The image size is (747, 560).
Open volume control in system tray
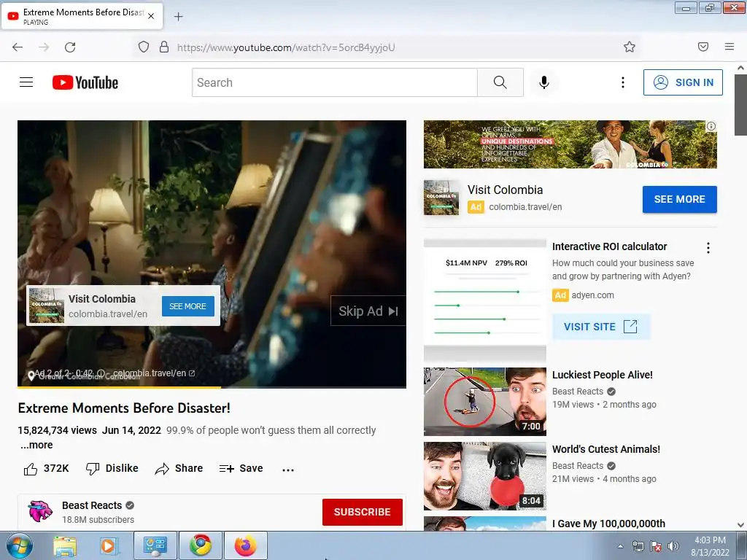coord(673,546)
